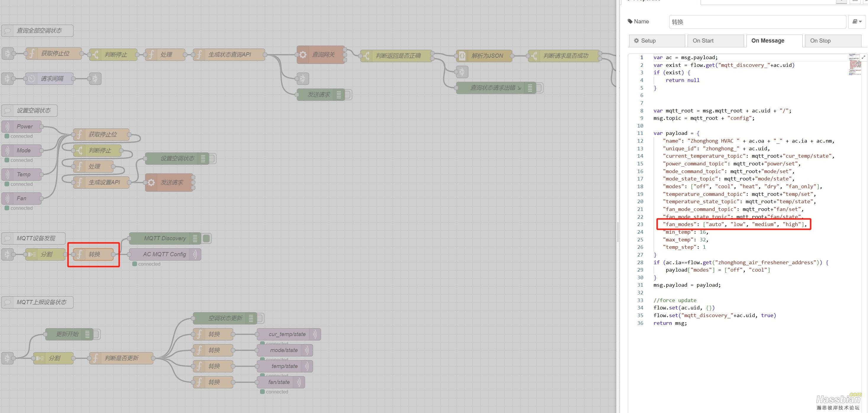868x413 pixels.
Task: Trigger the inject node before bottom 分割 node
Action: point(8,358)
